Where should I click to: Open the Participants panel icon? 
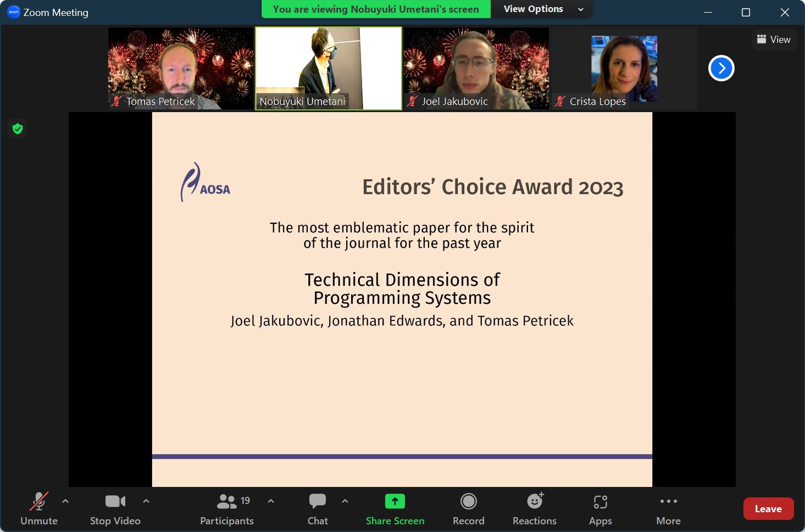coord(226,502)
